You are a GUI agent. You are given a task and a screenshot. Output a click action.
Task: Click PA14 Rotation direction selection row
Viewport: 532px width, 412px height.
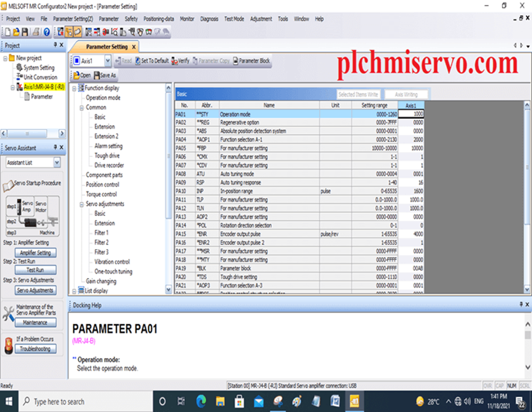(x=299, y=225)
